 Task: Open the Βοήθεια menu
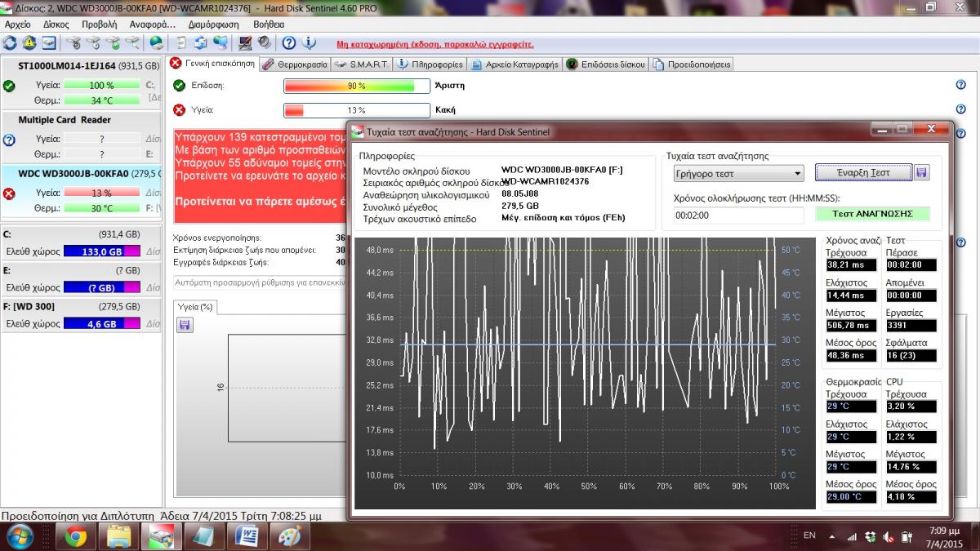pos(269,24)
